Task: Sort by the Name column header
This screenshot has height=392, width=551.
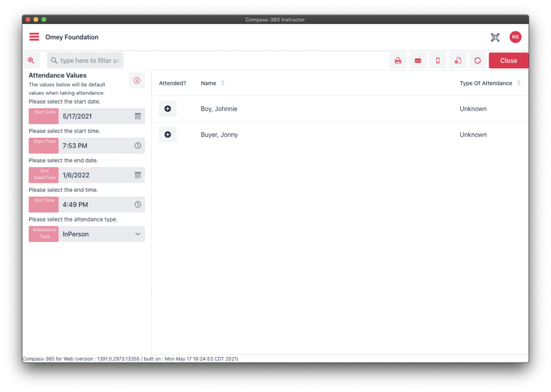Action: 209,83
